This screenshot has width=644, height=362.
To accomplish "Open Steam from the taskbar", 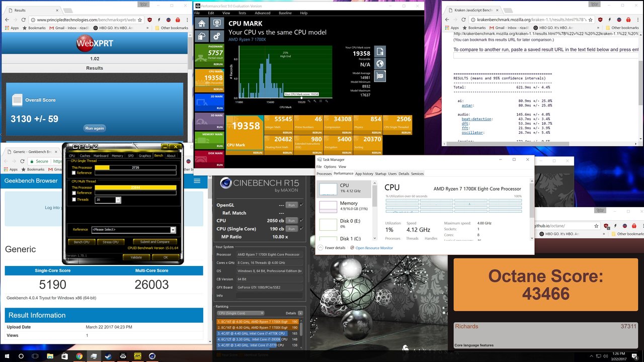I will (109, 356).
